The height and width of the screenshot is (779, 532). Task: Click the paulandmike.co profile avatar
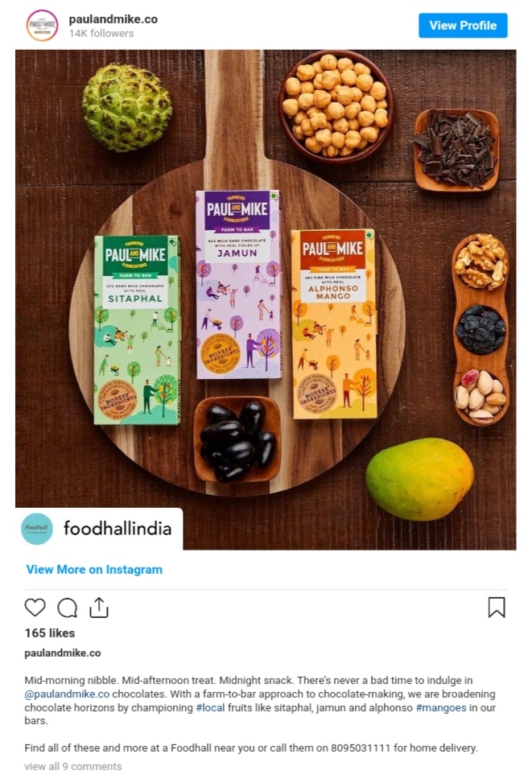click(42, 25)
